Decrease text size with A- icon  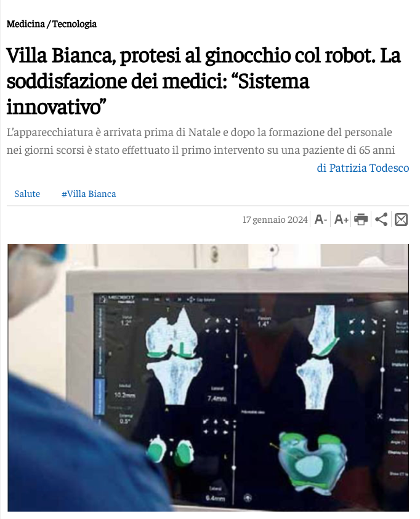pos(321,219)
